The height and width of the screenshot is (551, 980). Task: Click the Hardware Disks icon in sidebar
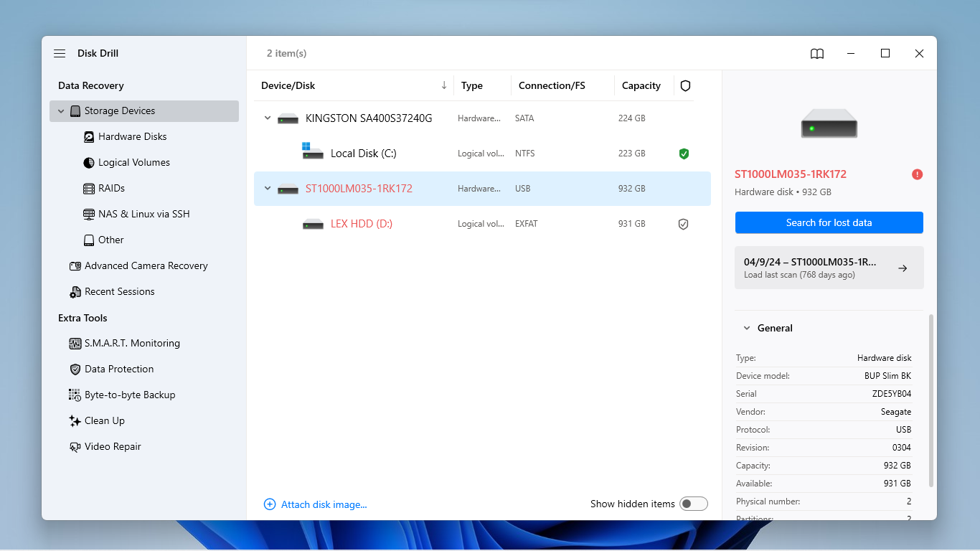pos(89,137)
